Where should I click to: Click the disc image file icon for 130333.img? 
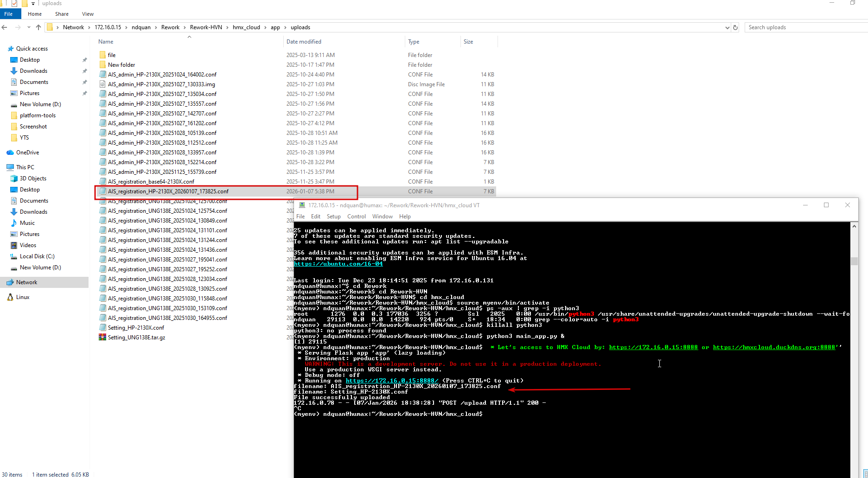pos(102,84)
